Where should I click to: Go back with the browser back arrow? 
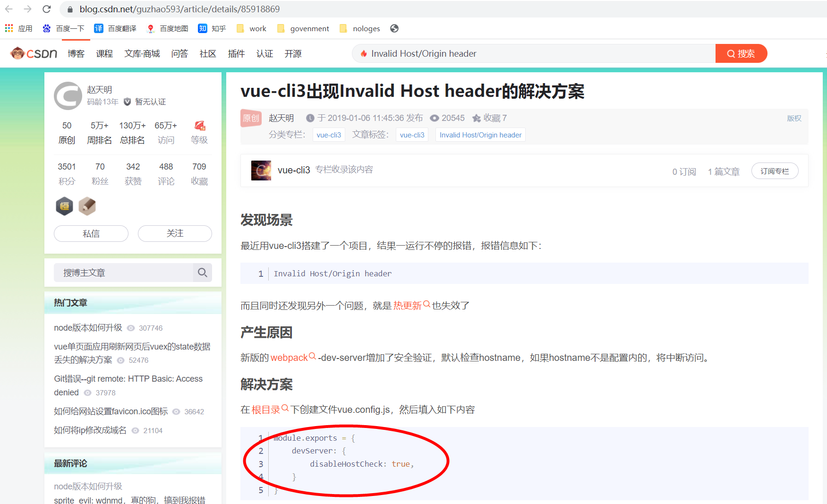[x=9, y=9]
